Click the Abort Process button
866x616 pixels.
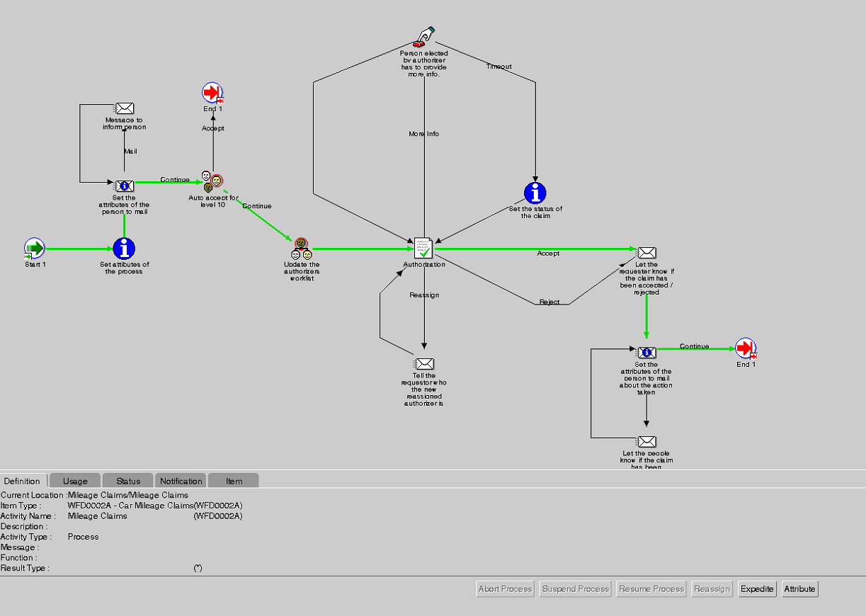point(506,589)
